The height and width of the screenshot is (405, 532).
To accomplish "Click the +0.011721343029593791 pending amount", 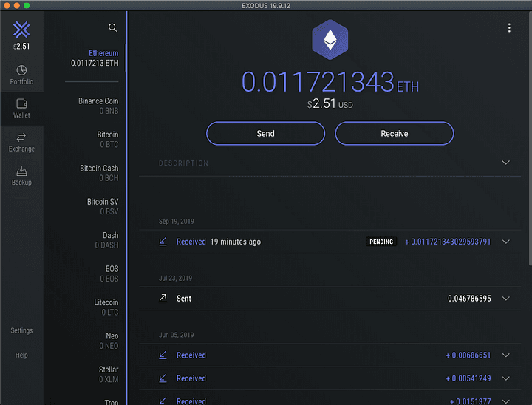I will click(x=448, y=242).
